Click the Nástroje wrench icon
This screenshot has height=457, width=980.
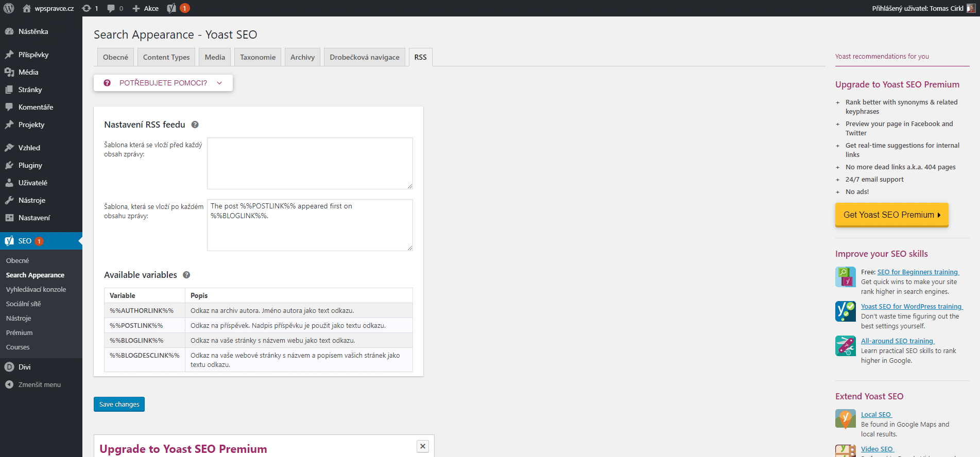9,200
